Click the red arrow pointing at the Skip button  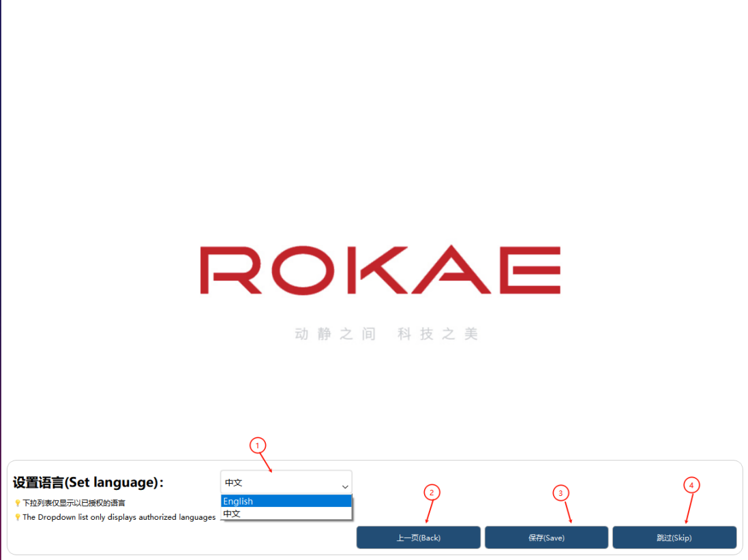tap(689, 508)
